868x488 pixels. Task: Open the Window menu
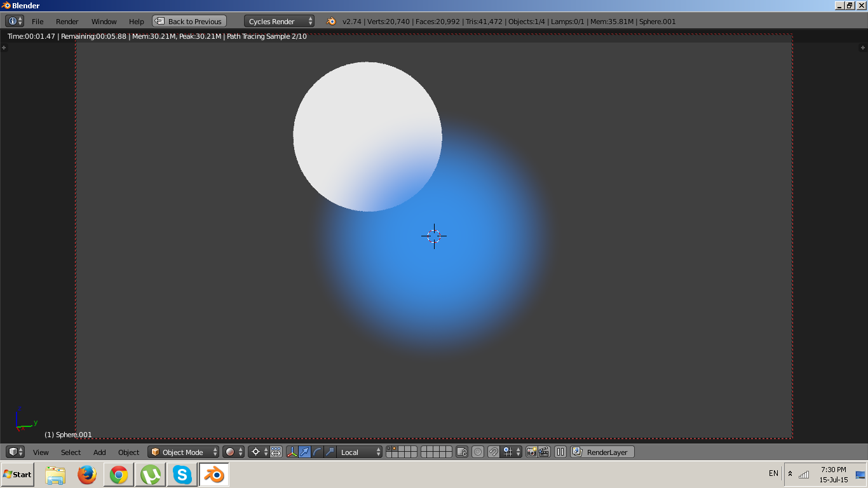click(104, 22)
